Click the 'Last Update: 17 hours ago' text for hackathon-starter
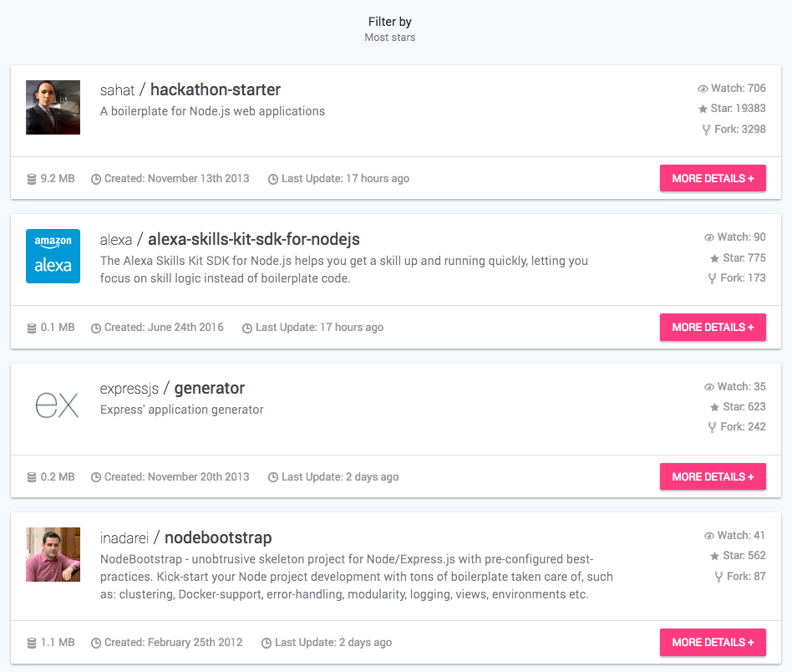 point(346,178)
